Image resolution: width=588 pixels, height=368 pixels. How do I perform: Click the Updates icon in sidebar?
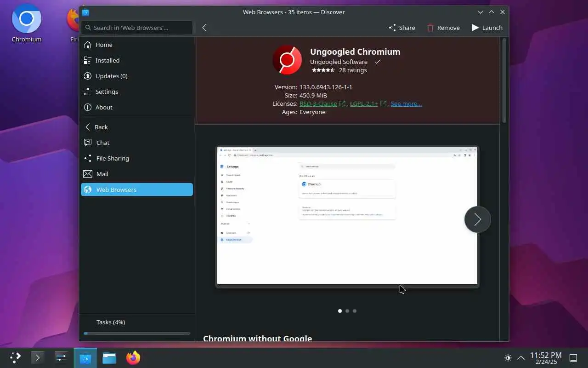[x=88, y=76]
